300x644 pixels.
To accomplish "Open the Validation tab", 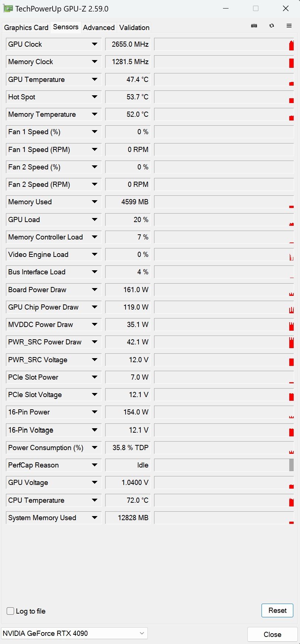I will pyautogui.click(x=134, y=27).
